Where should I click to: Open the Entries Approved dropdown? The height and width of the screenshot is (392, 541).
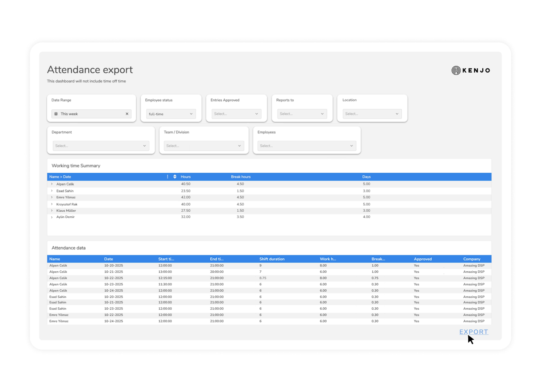pyautogui.click(x=236, y=114)
